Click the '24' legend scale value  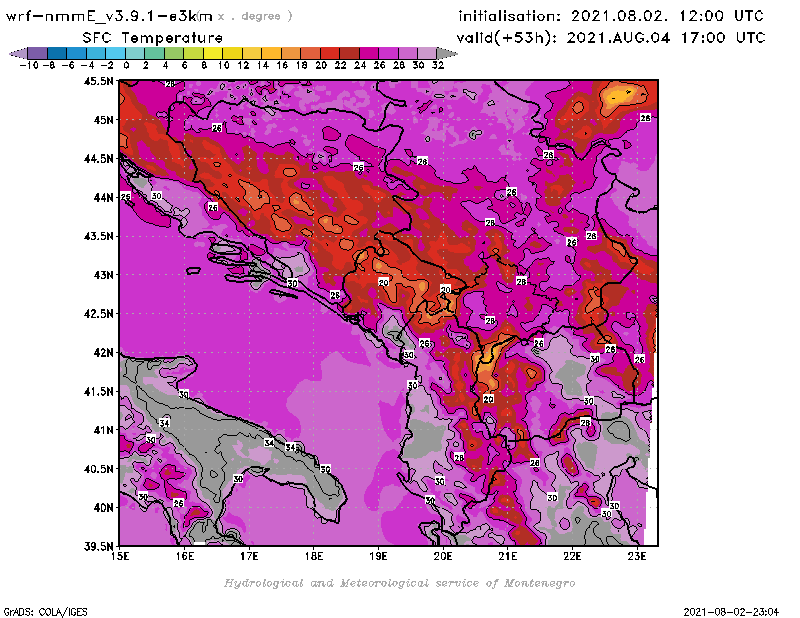tap(360, 65)
